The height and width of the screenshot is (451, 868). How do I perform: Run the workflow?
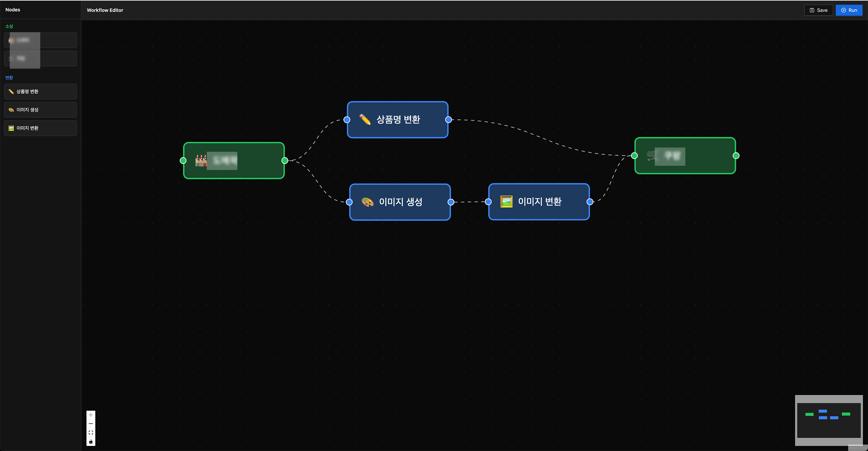click(849, 10)
